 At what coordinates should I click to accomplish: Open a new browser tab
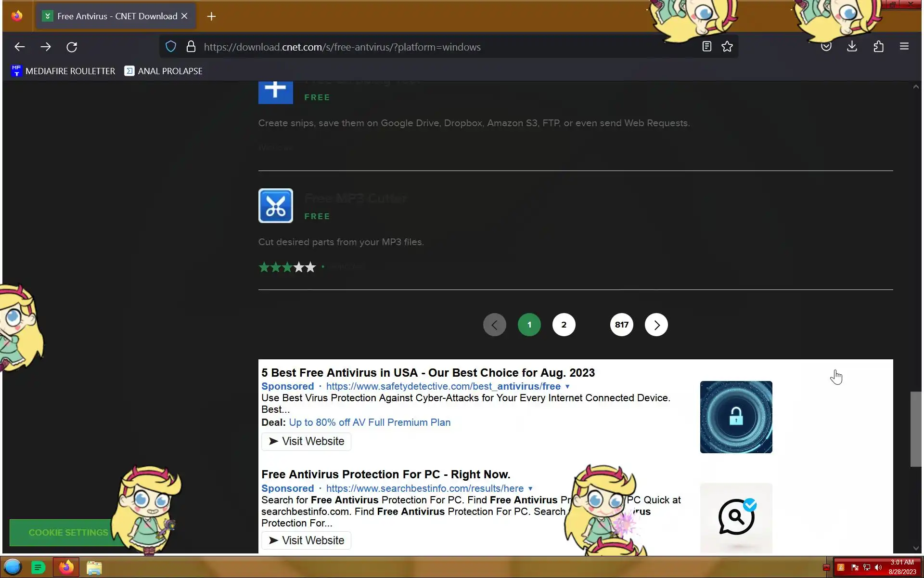(211, 16)
